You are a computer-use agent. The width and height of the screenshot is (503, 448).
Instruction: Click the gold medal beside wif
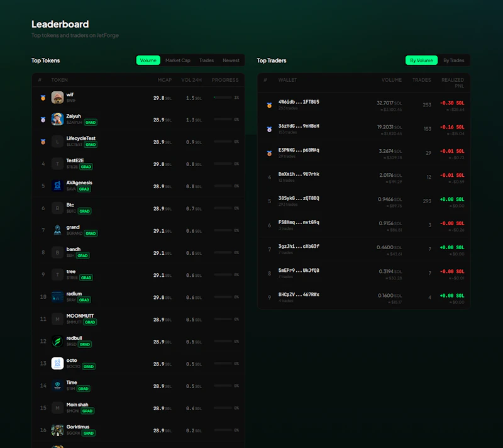(x=43, y=98)
